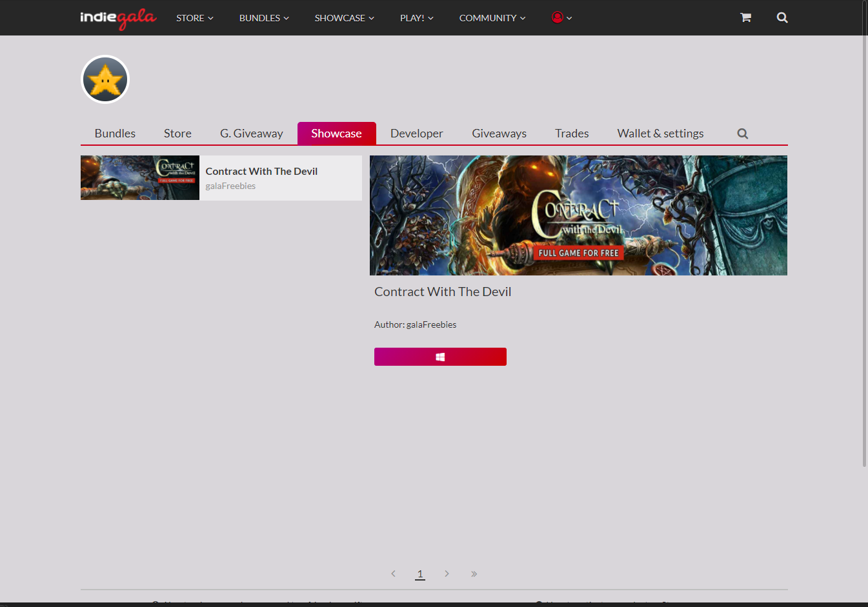
Task: Select page 1 in pagination
Action: coord(420,573)
